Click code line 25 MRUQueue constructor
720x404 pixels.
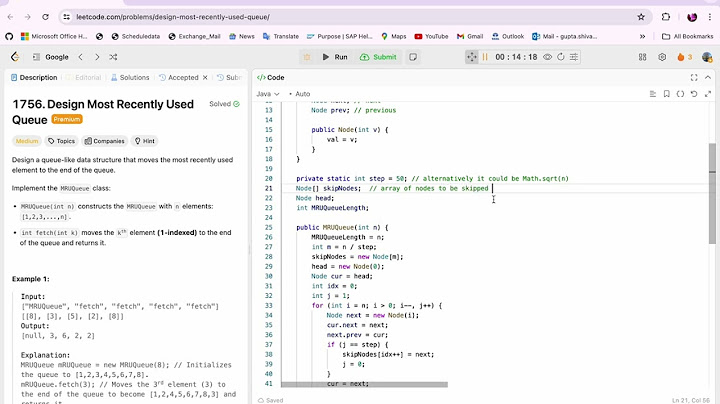click(x=342, y=227)
